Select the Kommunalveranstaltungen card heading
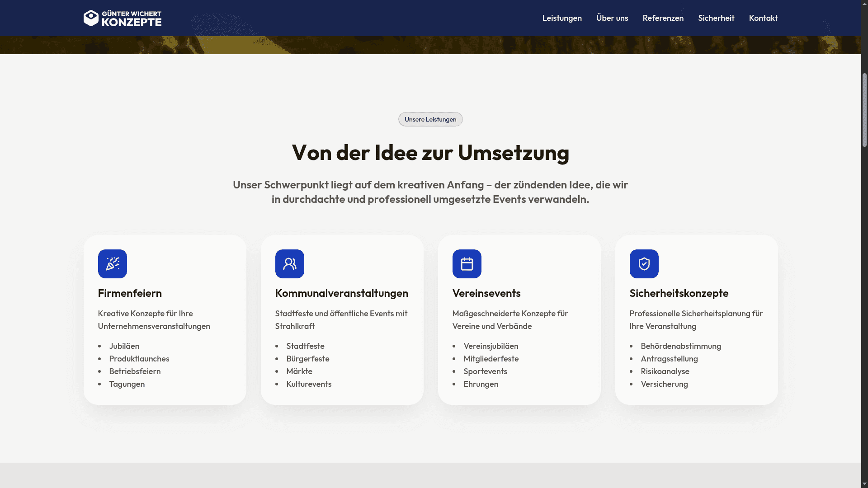Viewport: 868px width, 488px height. [342, 293]
